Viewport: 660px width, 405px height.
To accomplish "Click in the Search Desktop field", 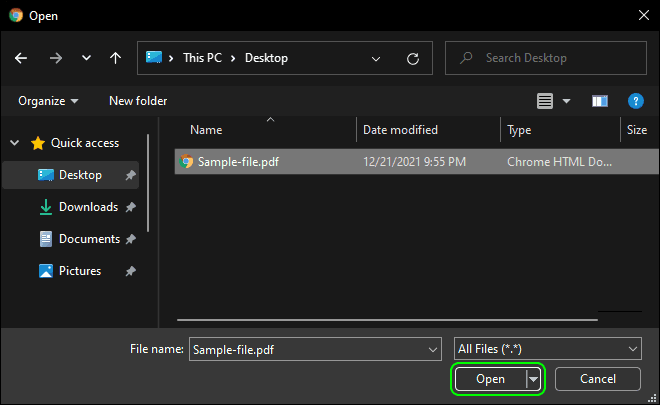I will pos(546,58).
